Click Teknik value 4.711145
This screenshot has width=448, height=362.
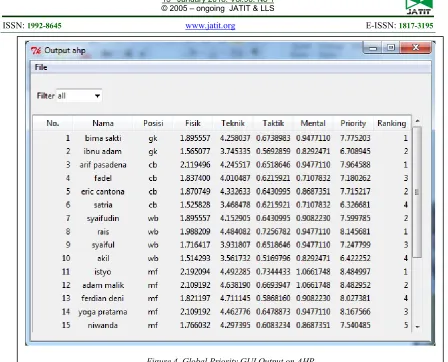pyautogui.click(x=235, y=298)
